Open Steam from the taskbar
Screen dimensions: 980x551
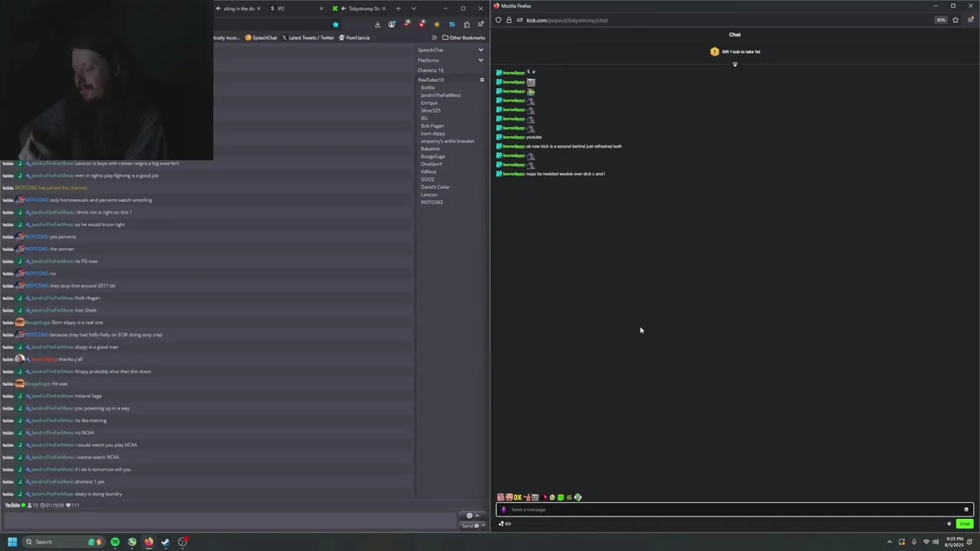click(x=165, y=542)
